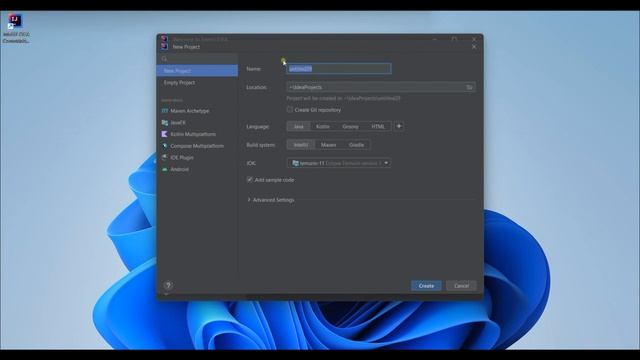Choose Groovy language
Image resolution: width=640 pixels, height=360 pixels.
[350, 127]
